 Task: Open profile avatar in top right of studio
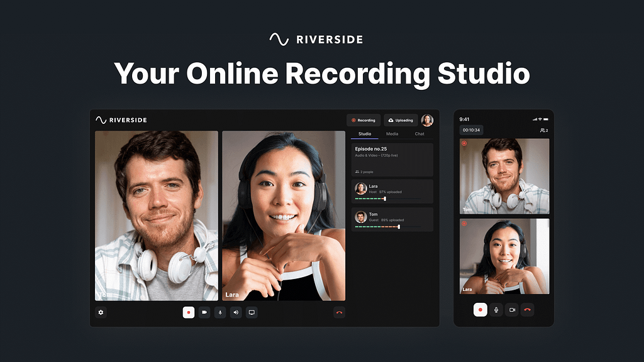(427, 120)
